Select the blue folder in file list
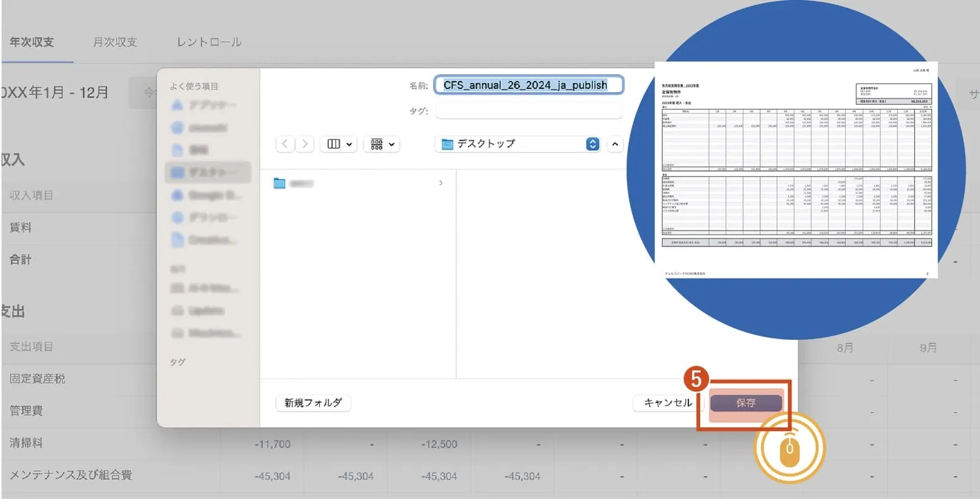The width and height of the screenshot is (980, 499). [x=279, y=183]
